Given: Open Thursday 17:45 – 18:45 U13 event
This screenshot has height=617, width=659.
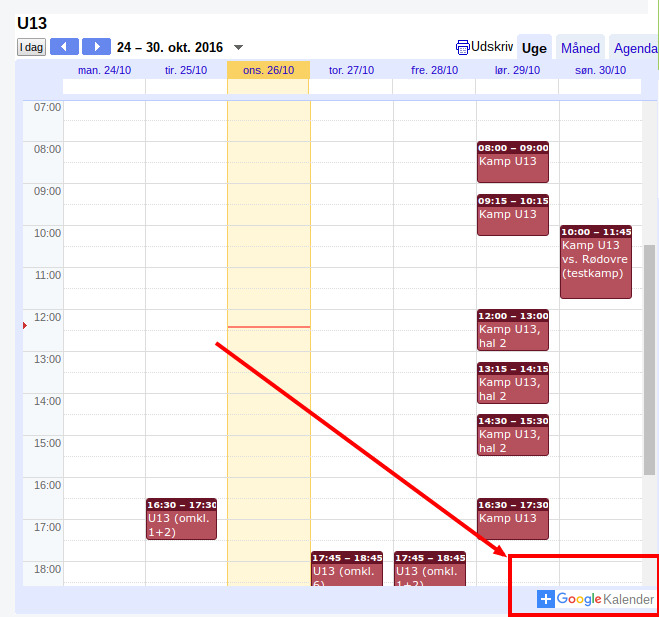Looking at the screenshot, I should point(347,569).
